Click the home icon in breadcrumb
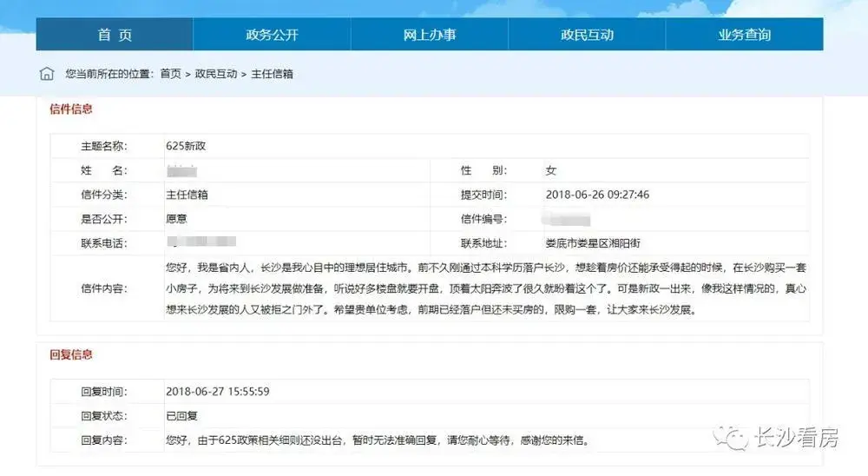Screen dimensions: 868x476 click(x=47, y=74)
